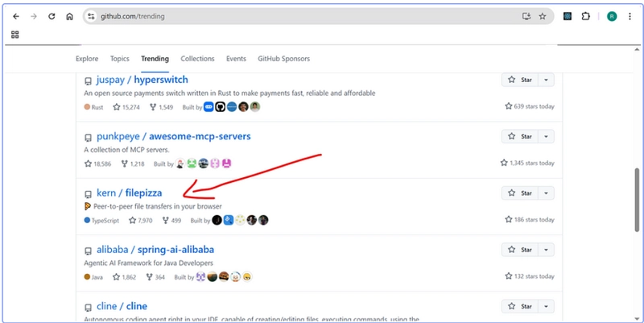
Task: Select the Trending tab
Action: (x=155, y=59)
